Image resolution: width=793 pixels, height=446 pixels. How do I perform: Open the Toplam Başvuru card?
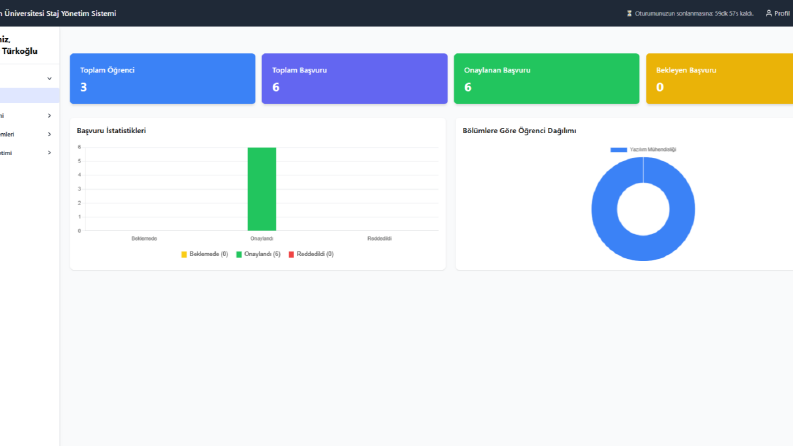click(x=355, y=78)
